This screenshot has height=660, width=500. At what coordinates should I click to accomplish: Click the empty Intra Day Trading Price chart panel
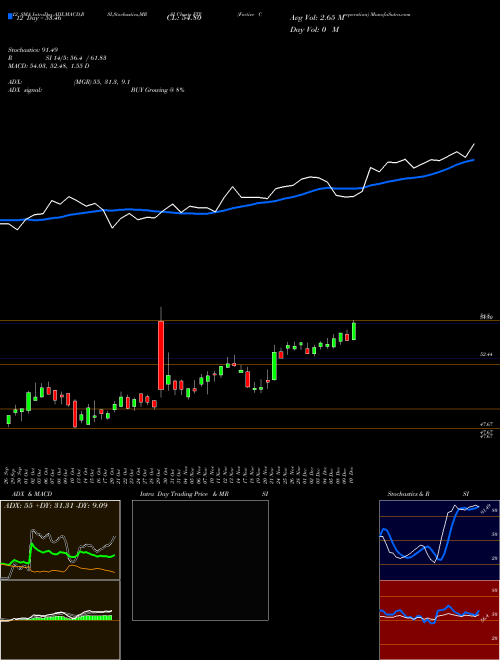coord(200,560)
